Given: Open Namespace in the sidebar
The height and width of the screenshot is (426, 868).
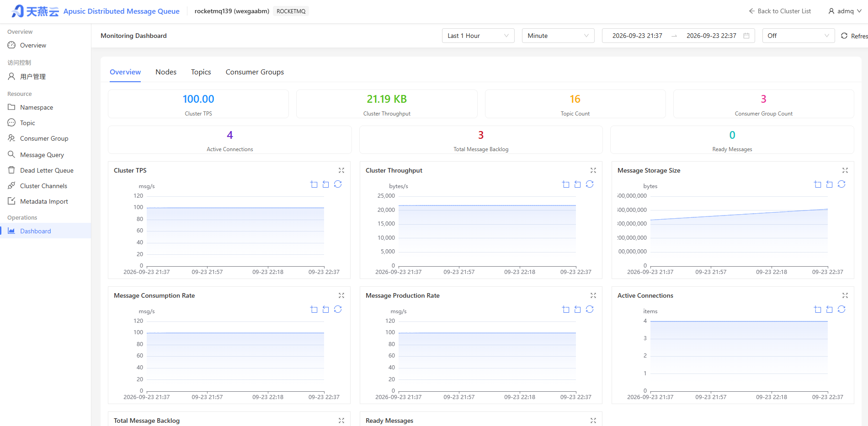Looking at the screenshot, I should tap(46, 107).
